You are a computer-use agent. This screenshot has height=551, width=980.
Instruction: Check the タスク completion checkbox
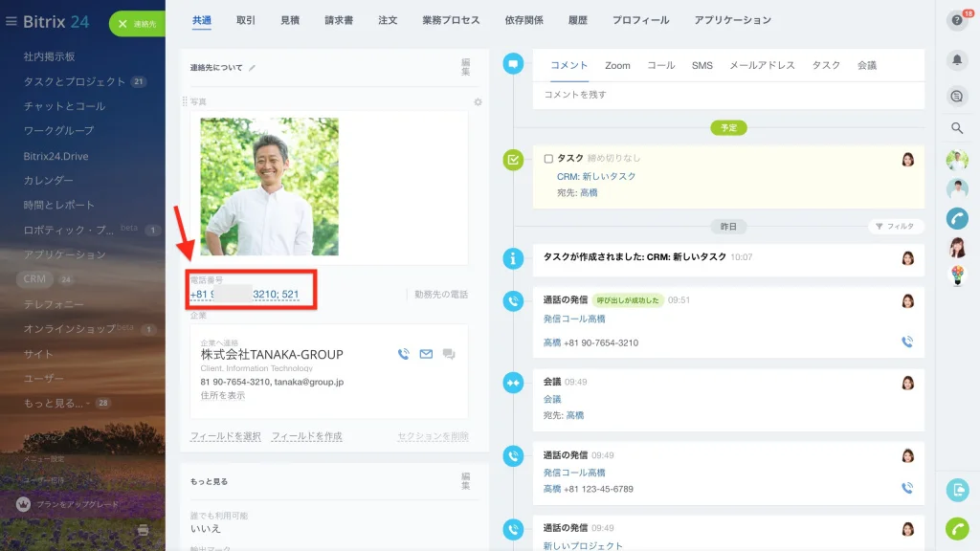pyautogui.click(x=548, y=159)
